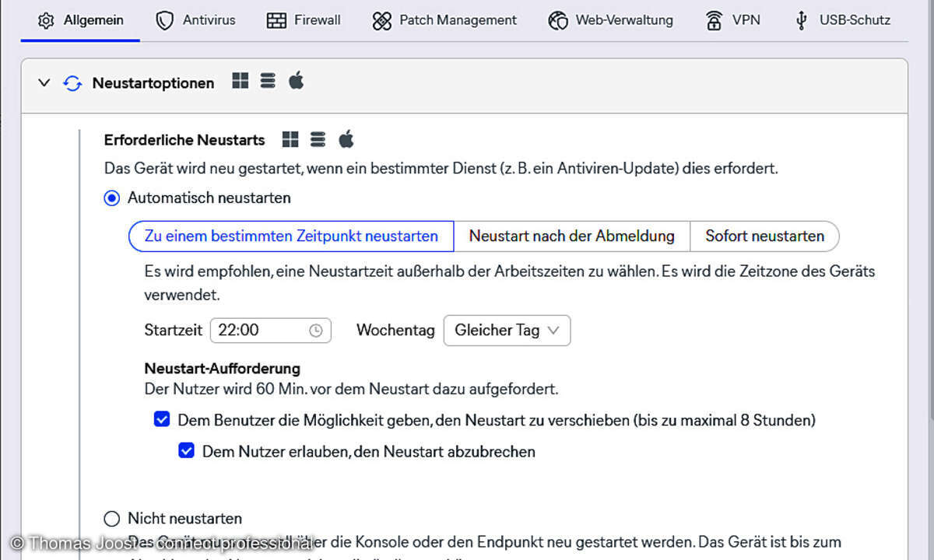Select the VPN shield icon
Screen dimensions: 934x560
tap(715, 20)
